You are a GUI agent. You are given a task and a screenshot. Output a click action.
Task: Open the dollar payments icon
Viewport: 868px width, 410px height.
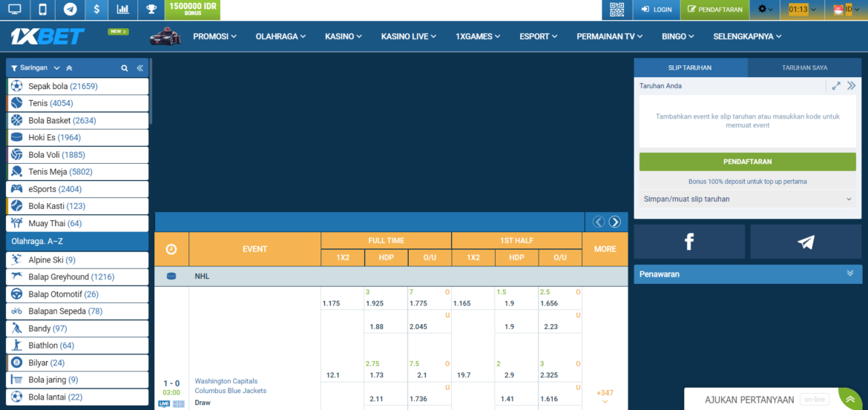[x=97, y=10]
